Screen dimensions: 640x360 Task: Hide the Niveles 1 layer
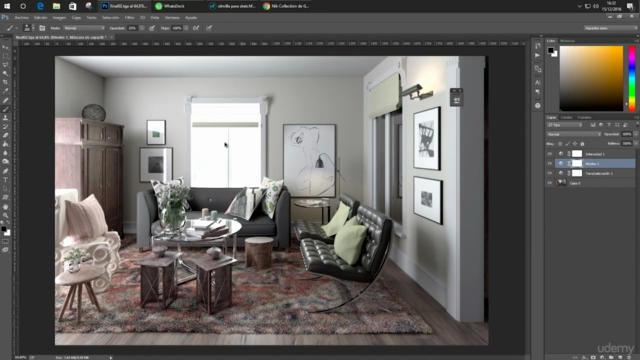click(549, 164)
